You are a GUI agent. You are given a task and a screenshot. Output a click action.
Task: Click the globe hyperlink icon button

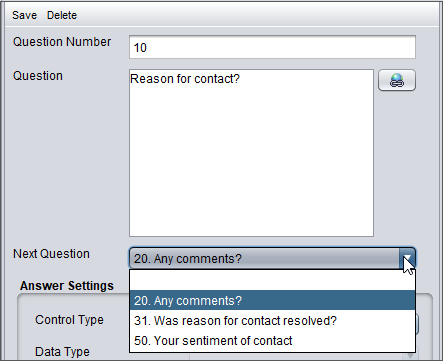397,80
